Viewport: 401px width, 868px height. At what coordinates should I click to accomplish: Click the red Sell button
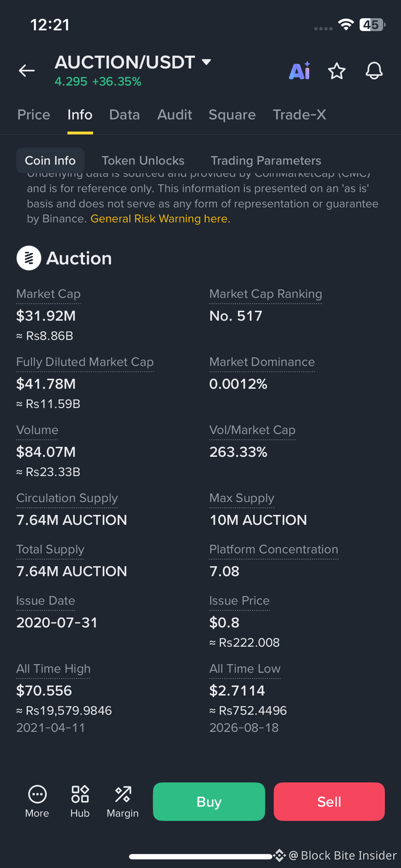[329, 802]
